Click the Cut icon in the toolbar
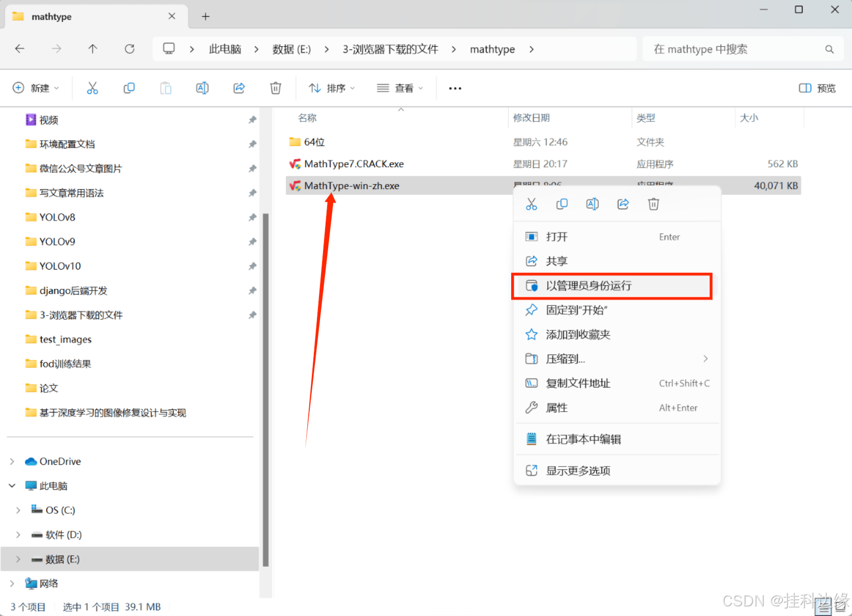 point(92,88)
